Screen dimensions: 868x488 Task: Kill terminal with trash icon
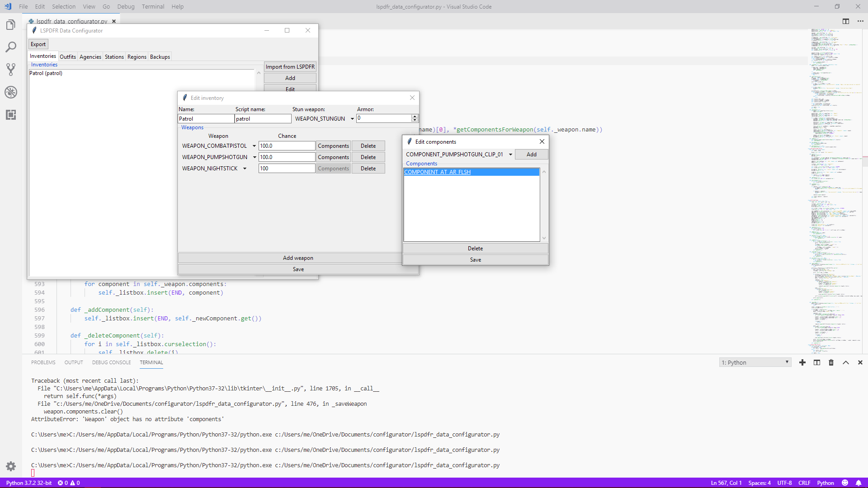[x=831, y=362]
